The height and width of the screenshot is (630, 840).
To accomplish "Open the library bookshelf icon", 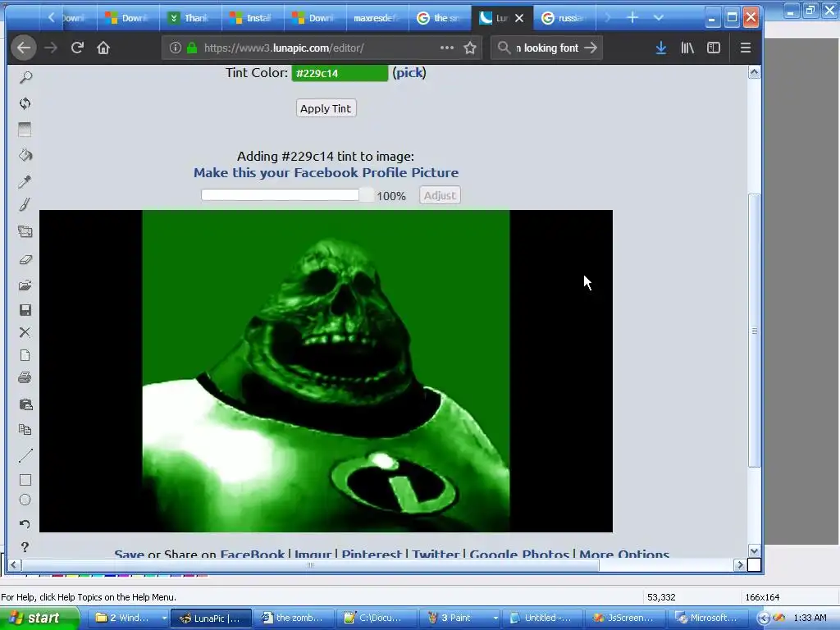I will [687, 48].
